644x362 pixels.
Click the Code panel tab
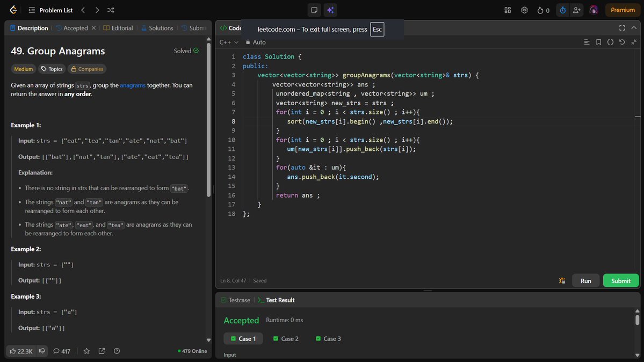pyautogui.click(x=231, y=28)
